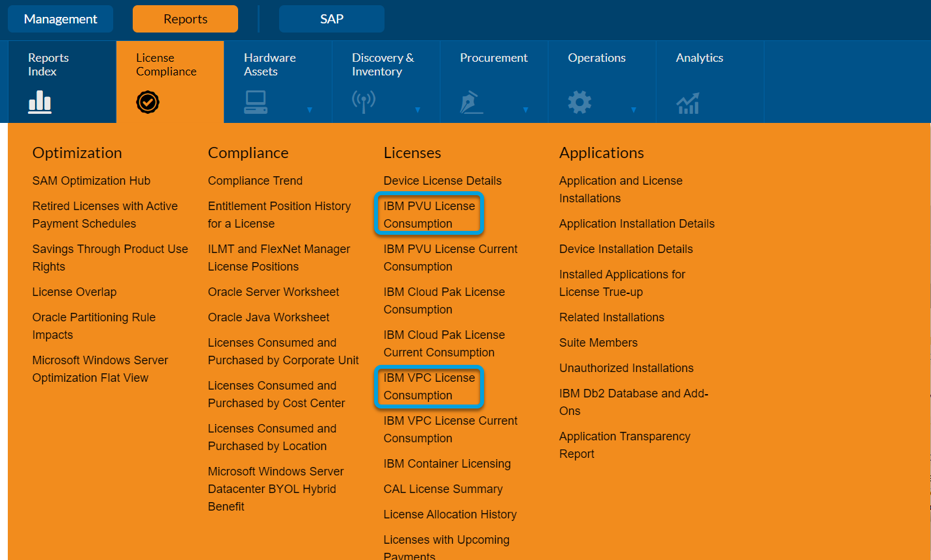Open IBM PVU License Current Consumption
The width and height of the screenshot is (931, 560).
coord(450,258)
